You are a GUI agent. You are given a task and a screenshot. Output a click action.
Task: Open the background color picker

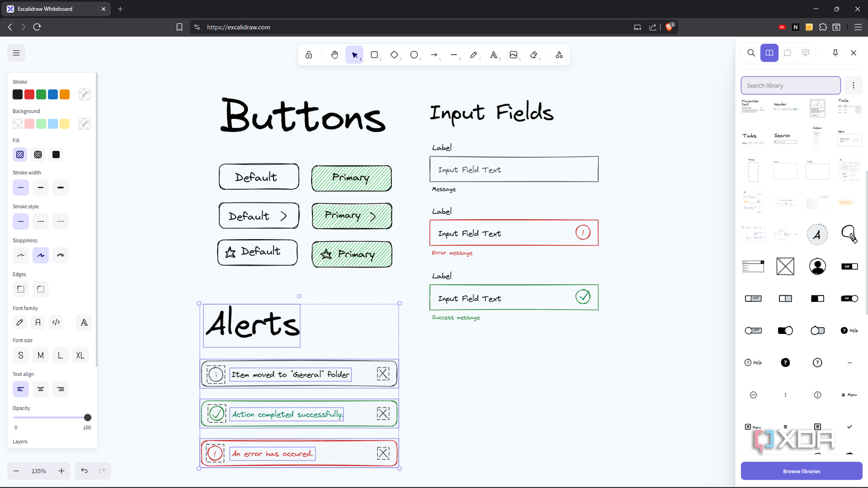(84, 124)
